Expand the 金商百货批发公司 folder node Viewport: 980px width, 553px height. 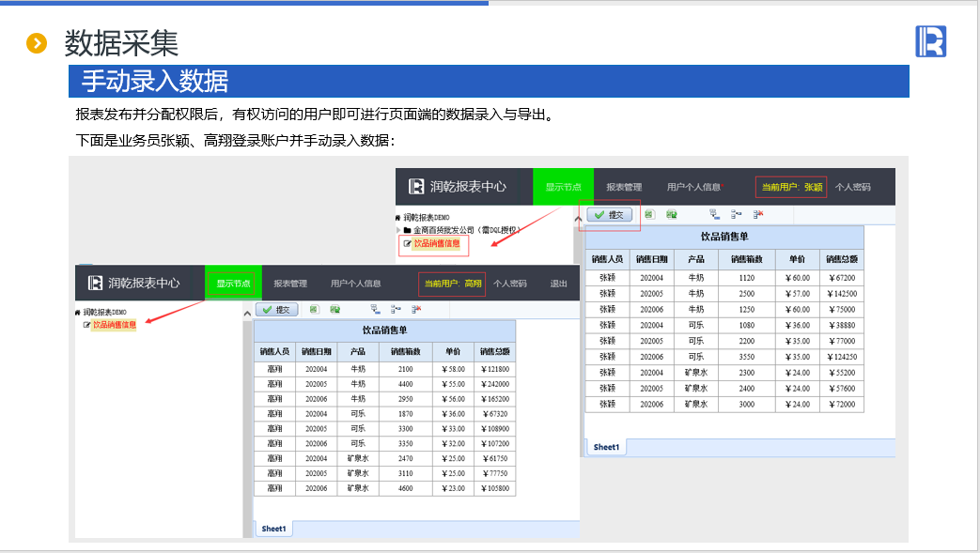pos(399,229)
